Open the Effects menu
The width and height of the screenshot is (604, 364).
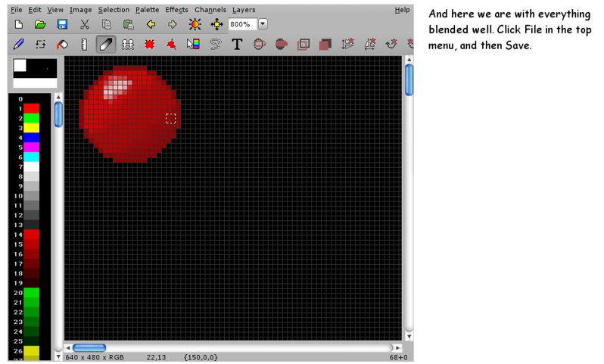(176, 10)
